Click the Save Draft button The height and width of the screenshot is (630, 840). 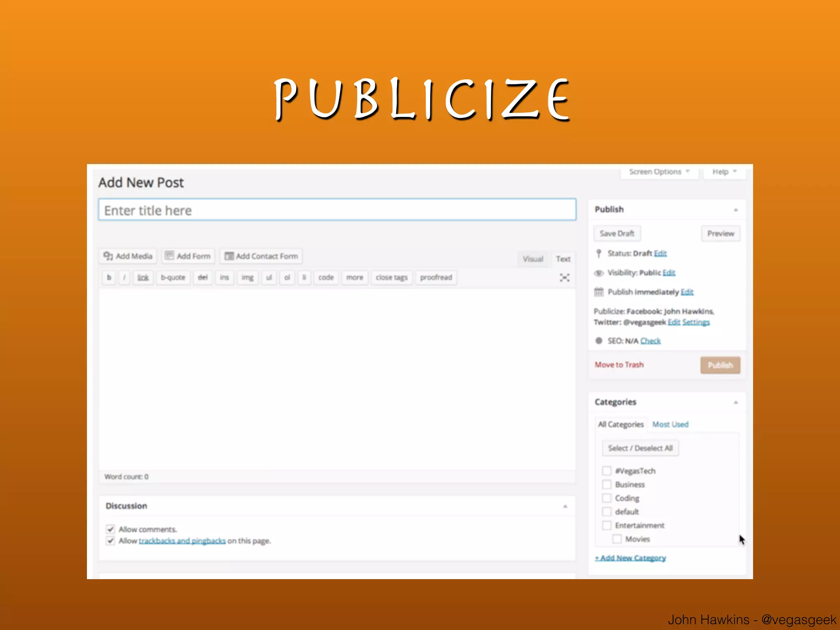pyautogui.click(x=617, y=233)
